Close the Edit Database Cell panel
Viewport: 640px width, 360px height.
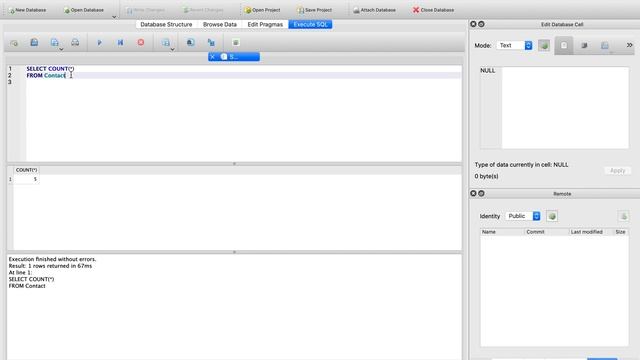point(473,24)
